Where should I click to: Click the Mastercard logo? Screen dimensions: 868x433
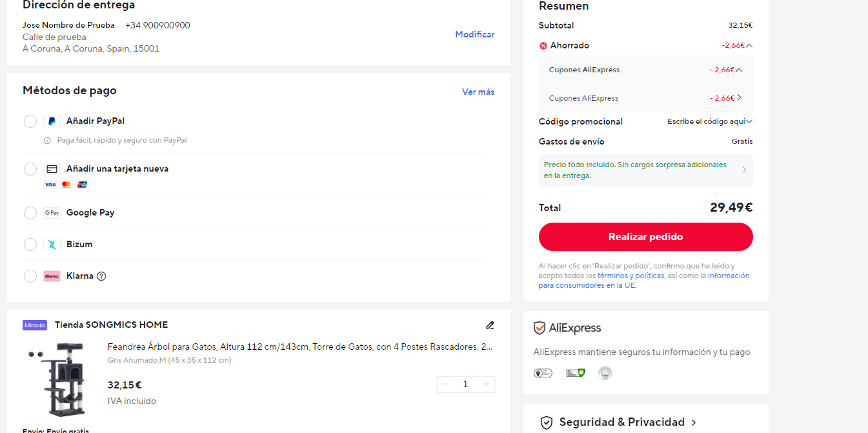point(66,185)
